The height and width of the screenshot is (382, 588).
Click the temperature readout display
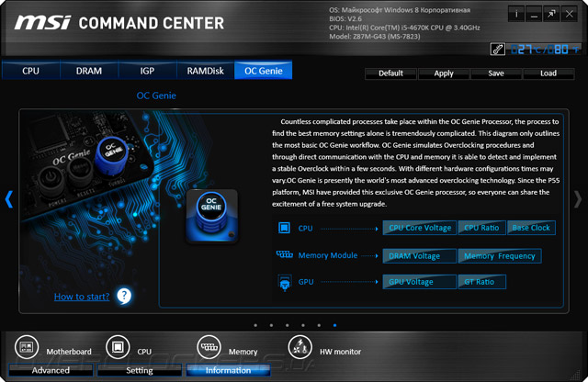pos(545,49)
